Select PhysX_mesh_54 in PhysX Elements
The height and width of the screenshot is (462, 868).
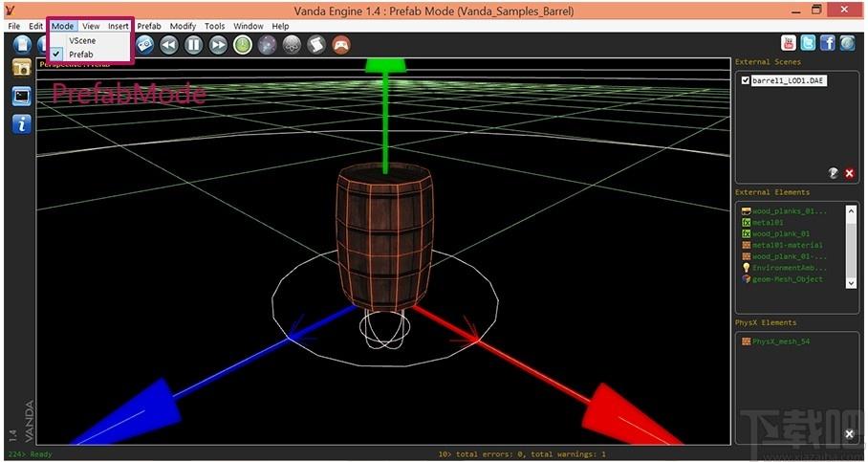click(775, 341)
